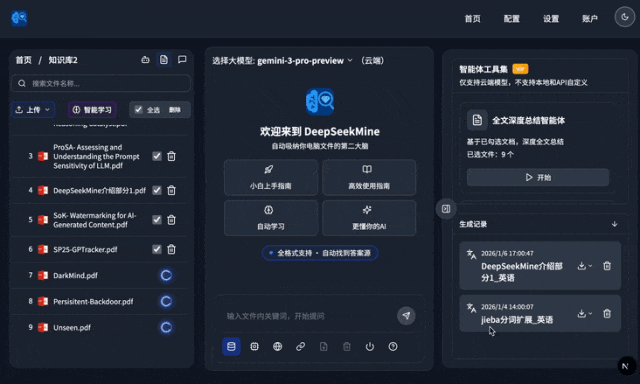The width and height of the screenshot is (640, 384).
Task: Delete the jieba分词扩展_英语 record
Action: click(607, 313)
